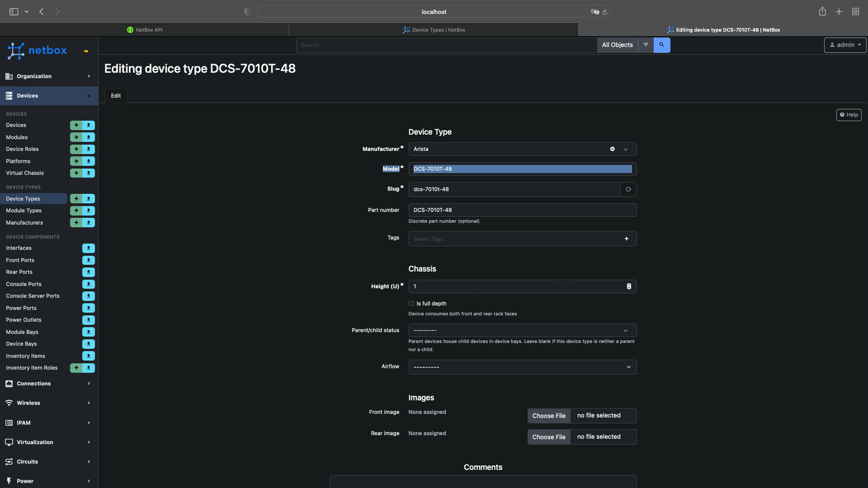Click the Help button
868x488 pixels.
click(849, 114)
